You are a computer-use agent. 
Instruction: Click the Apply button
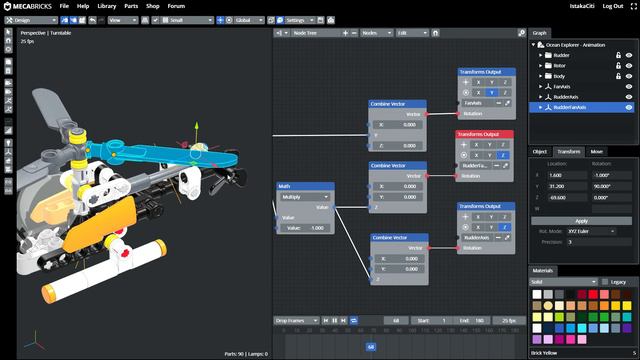click(581, 221)
